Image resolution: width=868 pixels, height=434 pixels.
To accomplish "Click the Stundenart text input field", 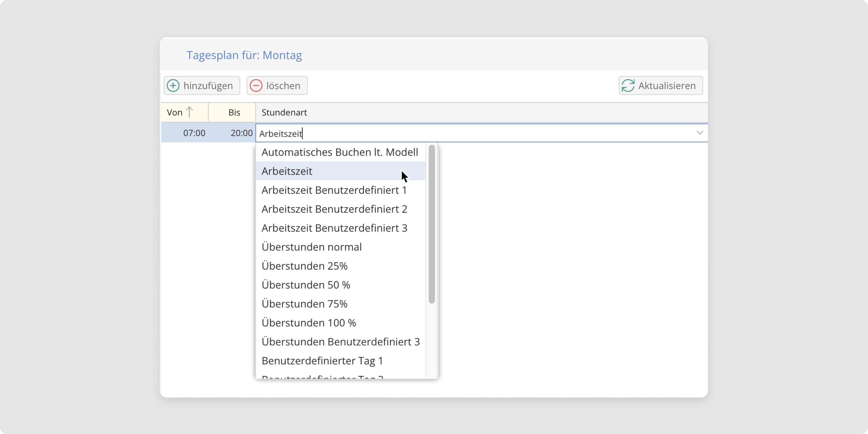I will 472,133.
